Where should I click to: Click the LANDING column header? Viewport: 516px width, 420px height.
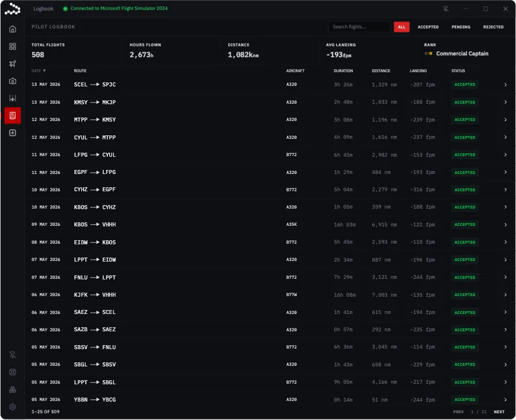418,71
